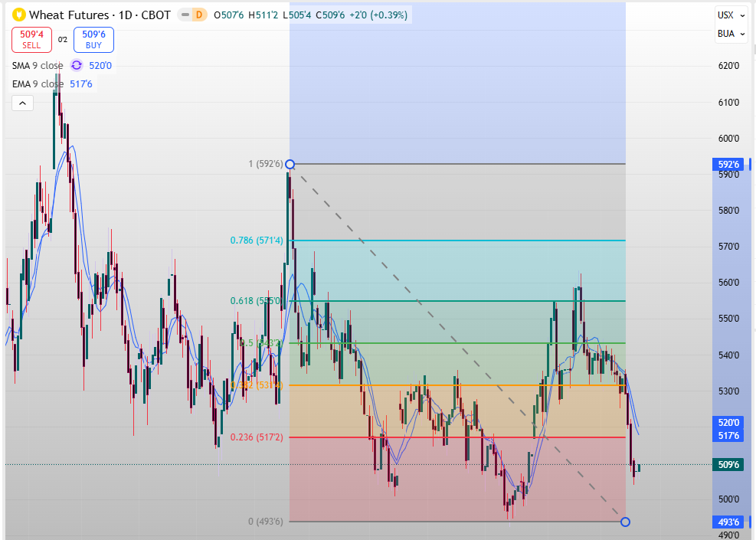756x540 pixels.
Task: Click the Wheat Futures symbol title
Action: [x=98, y=15]
